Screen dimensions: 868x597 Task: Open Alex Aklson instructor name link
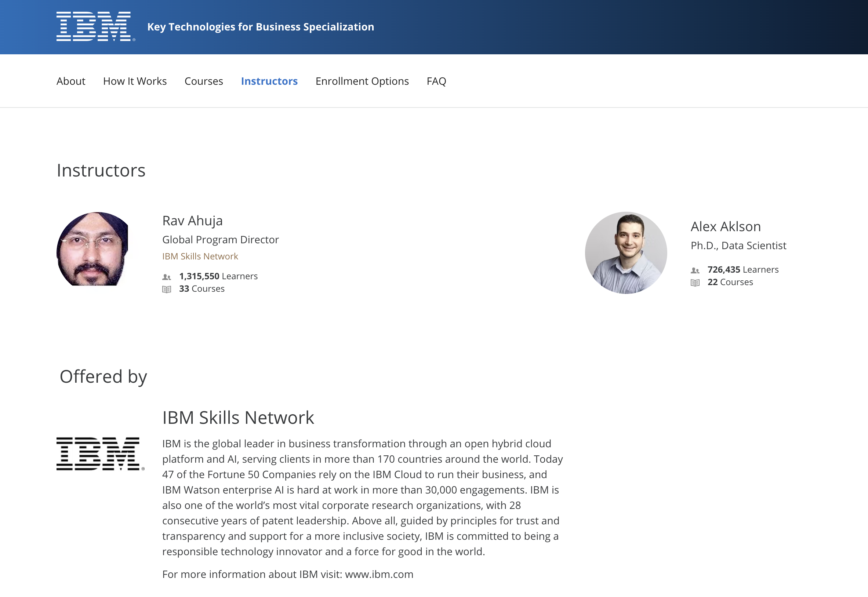click(x=725, y=227)
